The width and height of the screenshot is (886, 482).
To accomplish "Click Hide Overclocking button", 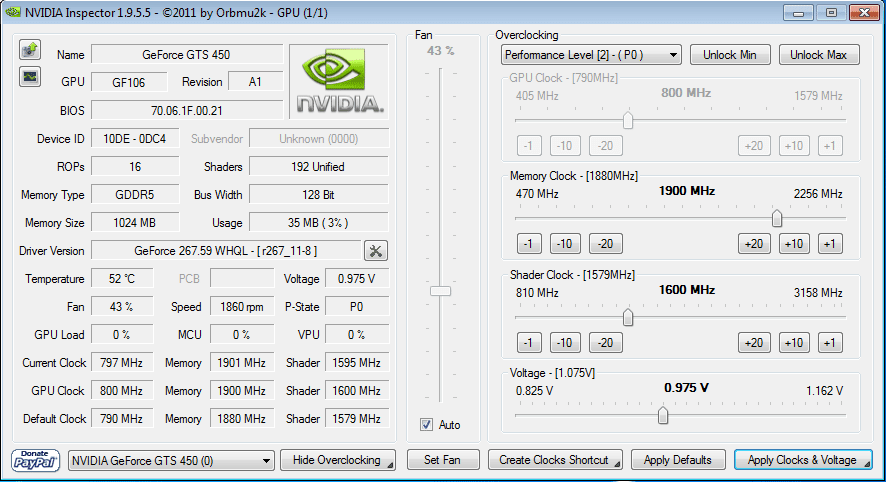I will point(337,460).
